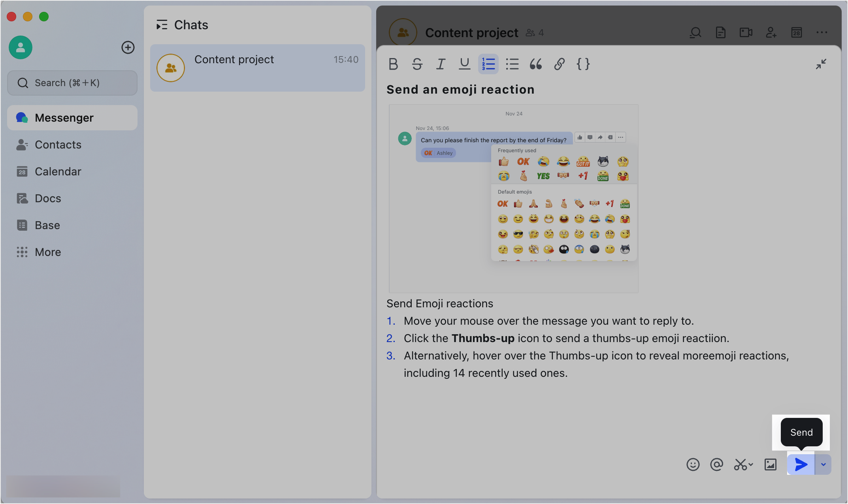Open the emoji picker
Viewport: 848px width, 504px height.
(693, 465)
